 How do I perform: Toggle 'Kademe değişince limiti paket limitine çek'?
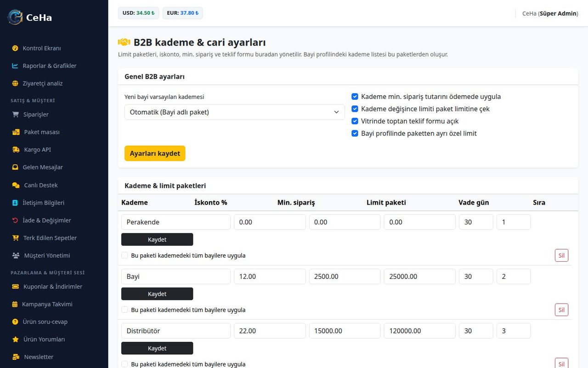pyautogui.click(x=355, y=109)
